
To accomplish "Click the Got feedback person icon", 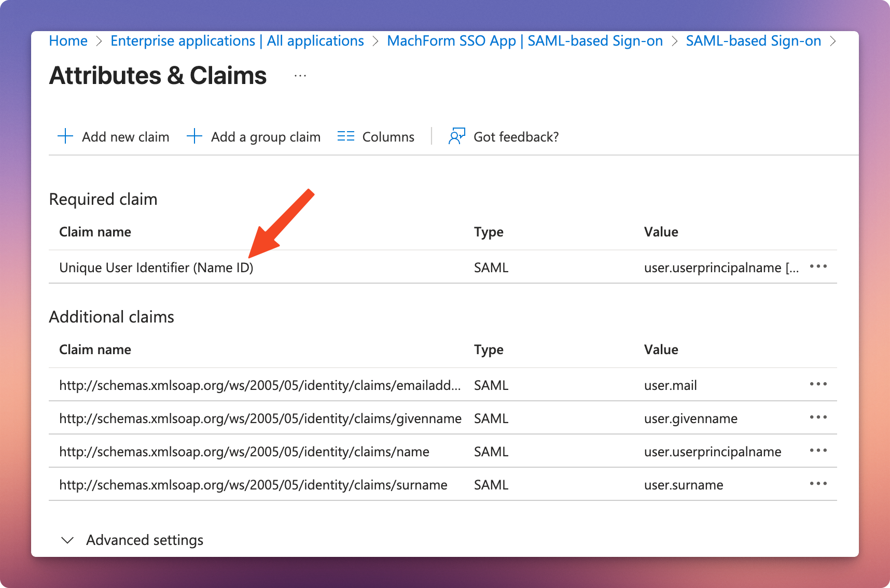I will [x=456, y=136].
